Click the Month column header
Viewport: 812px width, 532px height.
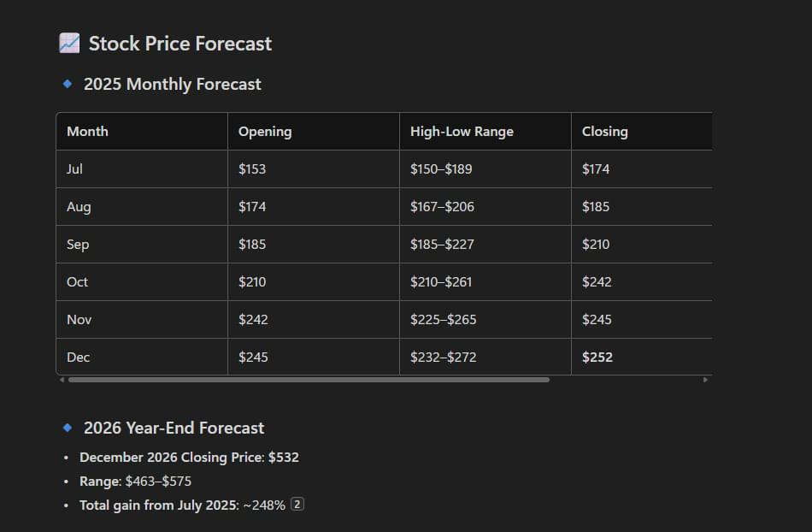(x=142, y=132)
